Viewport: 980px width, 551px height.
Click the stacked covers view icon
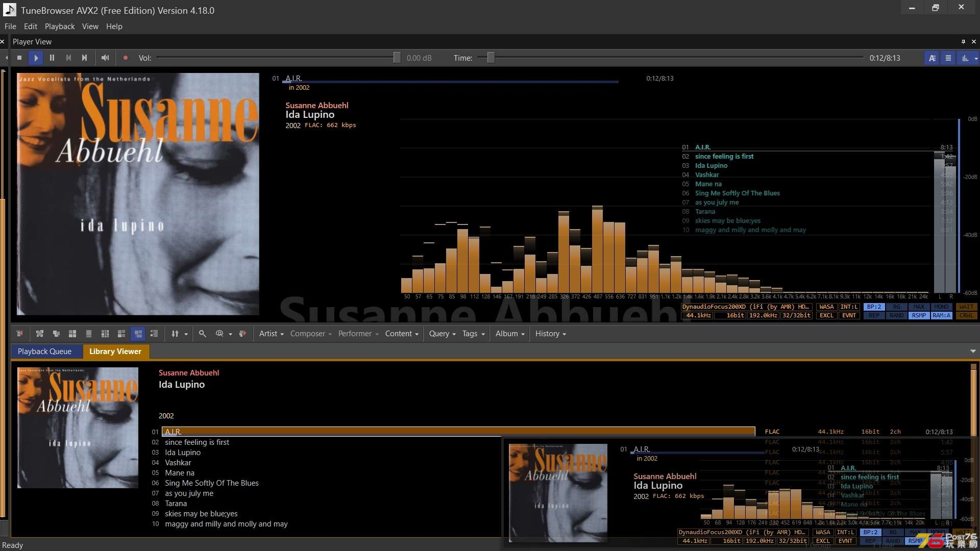(x=56, y=334)
